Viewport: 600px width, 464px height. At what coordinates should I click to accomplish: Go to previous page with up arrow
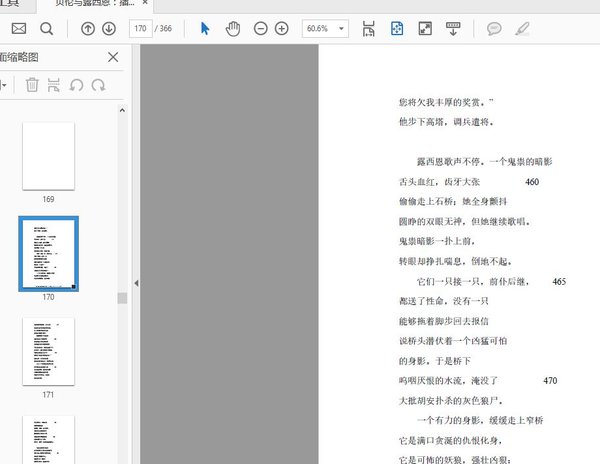88,28
